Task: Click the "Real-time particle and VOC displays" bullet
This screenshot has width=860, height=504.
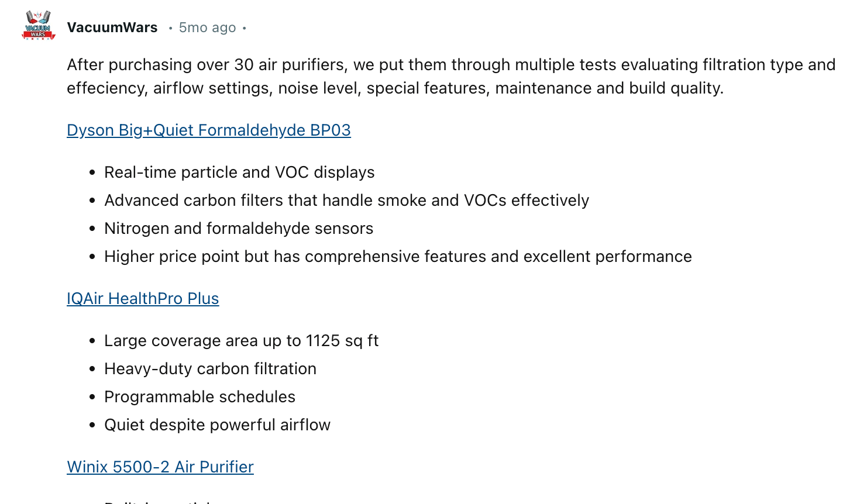Action: click(x=239, y=172)
